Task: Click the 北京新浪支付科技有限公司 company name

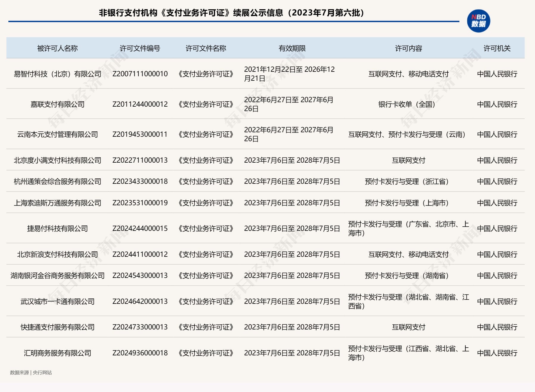Action: [57, 254]
